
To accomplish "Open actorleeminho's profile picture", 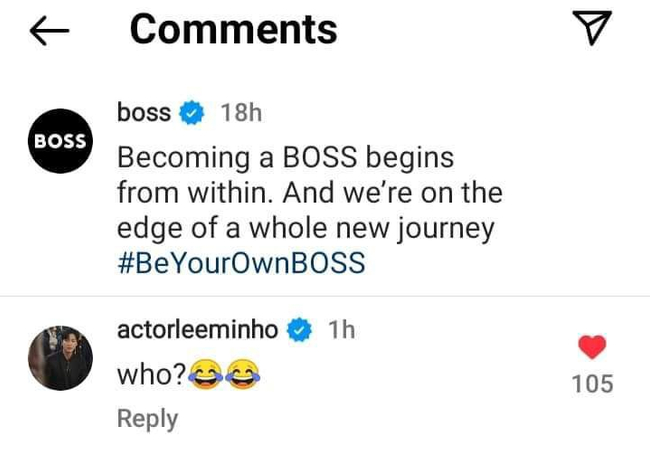I will 59,357.
